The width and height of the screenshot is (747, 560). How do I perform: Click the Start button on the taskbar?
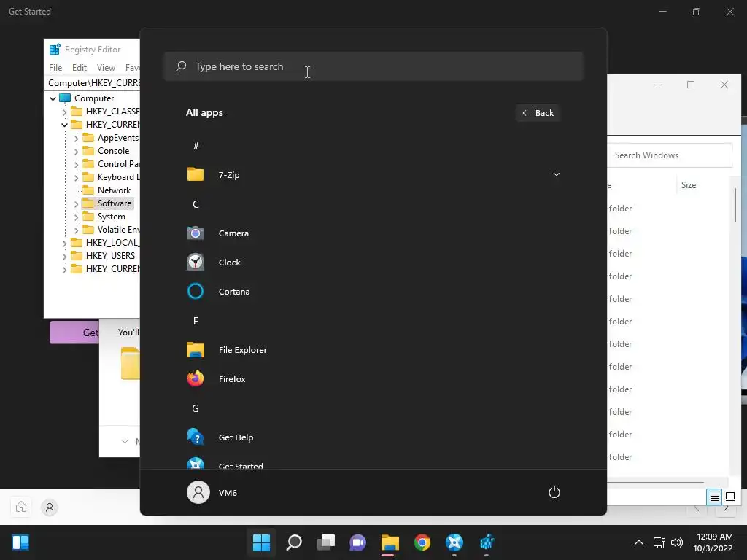(x=262, y=542)
